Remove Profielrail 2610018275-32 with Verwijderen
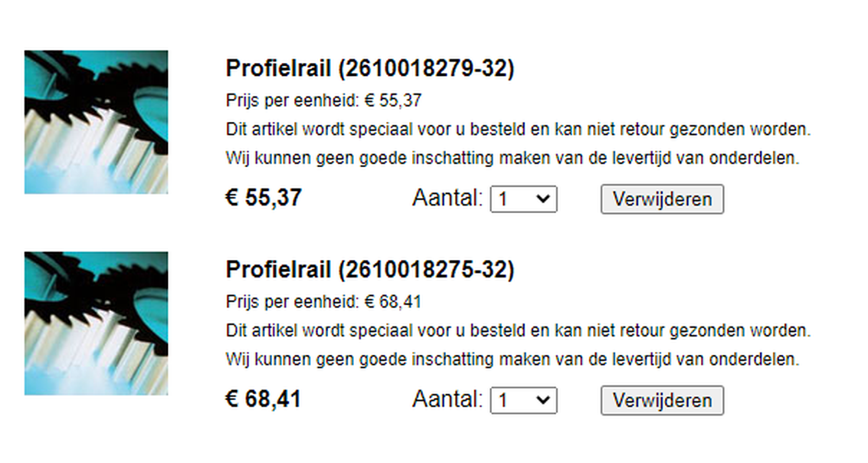This screenshot has height=463, width=868. (662, 400)
